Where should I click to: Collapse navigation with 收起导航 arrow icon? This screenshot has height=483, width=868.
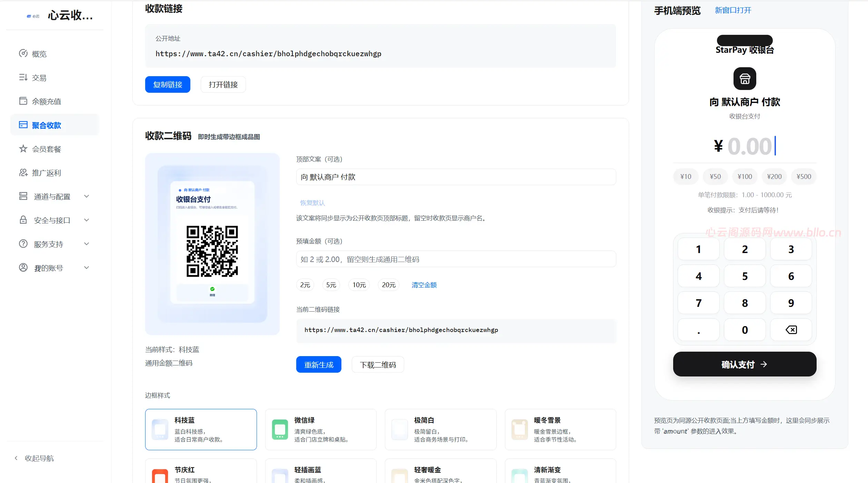click(x=16, y=458)
